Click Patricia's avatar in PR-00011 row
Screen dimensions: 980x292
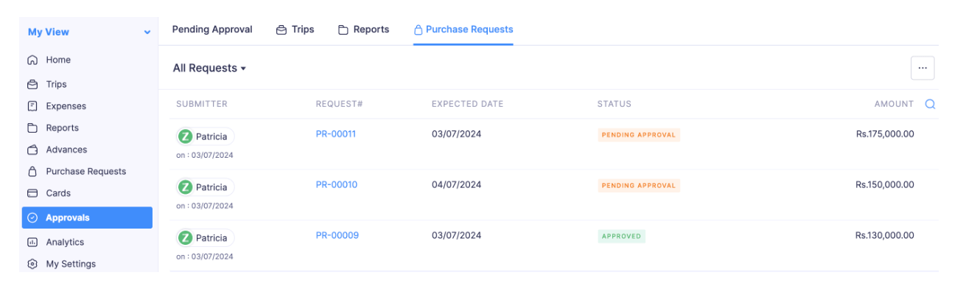[x=186, y=136]
